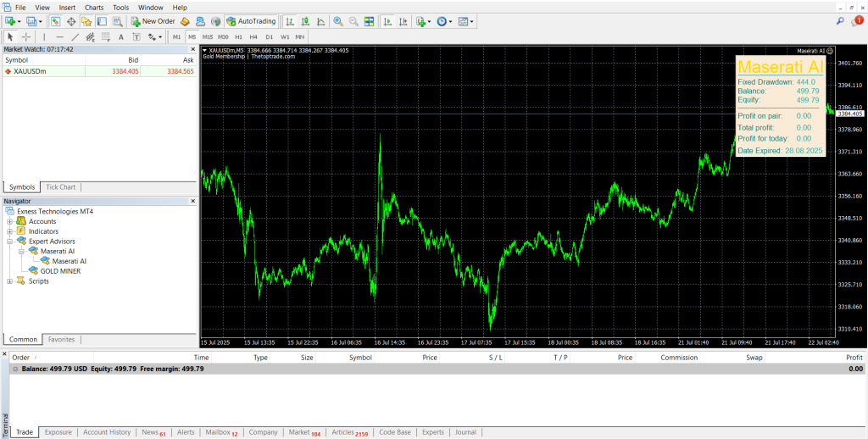
Task: Click the tile windows icon
Action: [369, 21]
